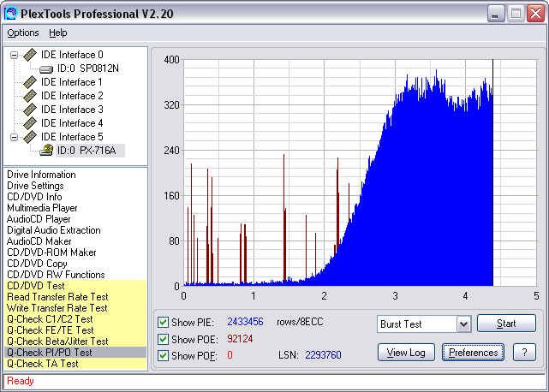This screenshot has height=392, width=549.
Task: Open the Options menu
Action: click(x=23, y=33)
